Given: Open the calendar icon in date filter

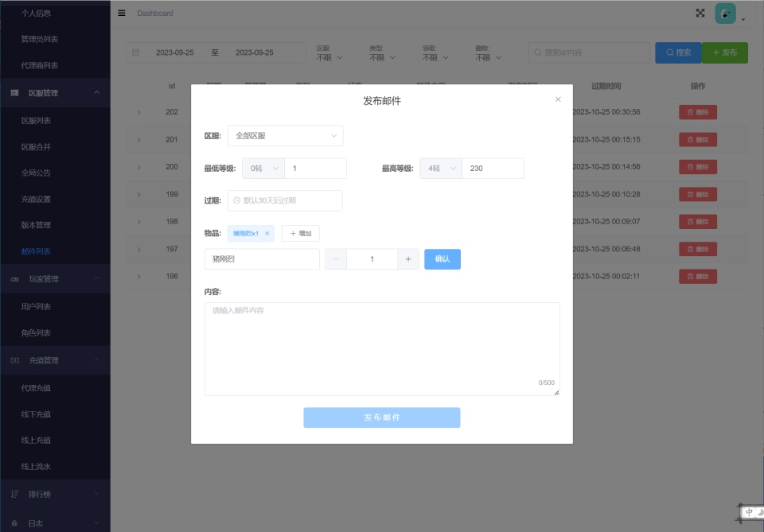Looking at the screenshot, I should 135,52.
